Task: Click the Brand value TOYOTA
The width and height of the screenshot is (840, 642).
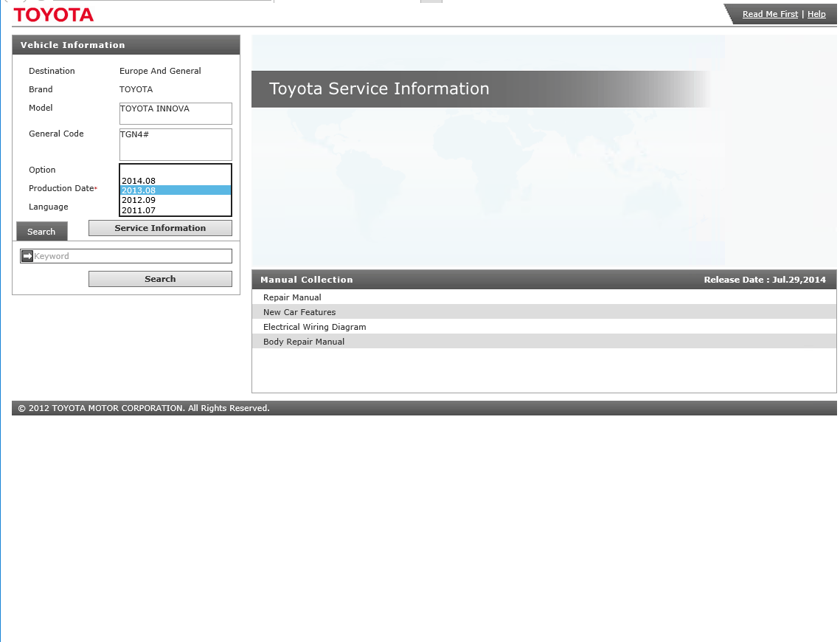Action: [x=136, y=89]
